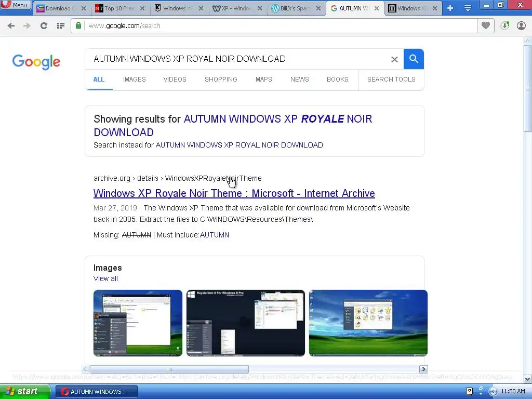532x399 pixels.
Task: Click the taskbar clock showing 11:50 AM
Action: click(513, 392)
